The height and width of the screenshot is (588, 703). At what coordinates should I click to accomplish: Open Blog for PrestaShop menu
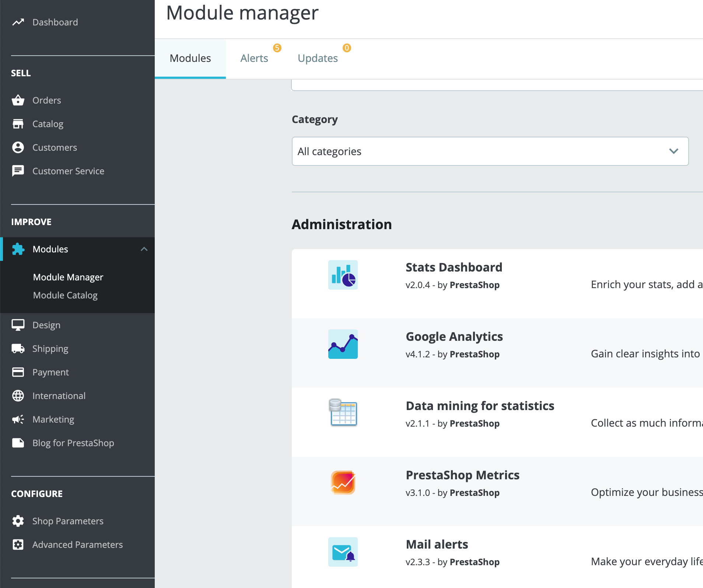point(73,443)
